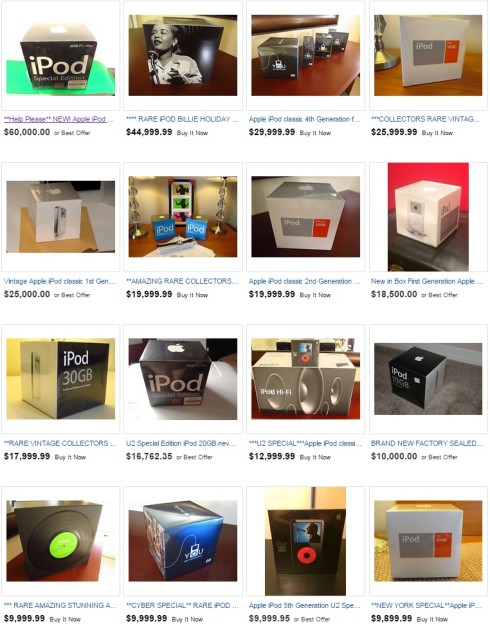Open the 'BRAND NEW FACTORY SEALED' listing link

427,443
